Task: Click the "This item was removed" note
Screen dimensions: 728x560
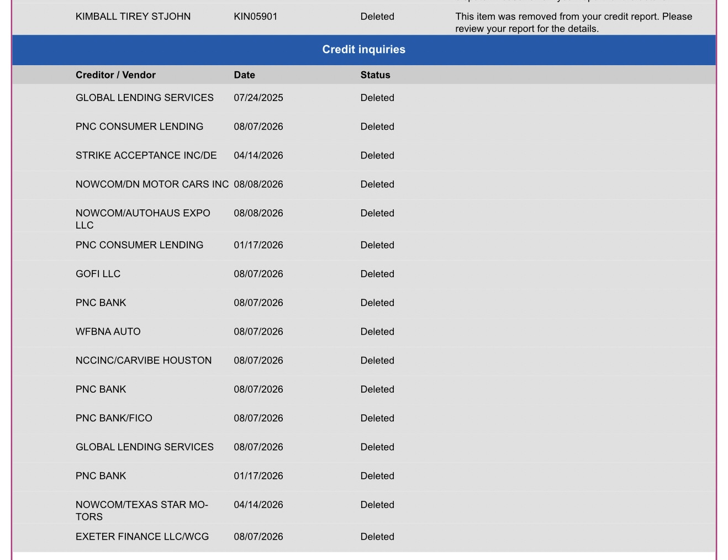Action: point(574,23)
